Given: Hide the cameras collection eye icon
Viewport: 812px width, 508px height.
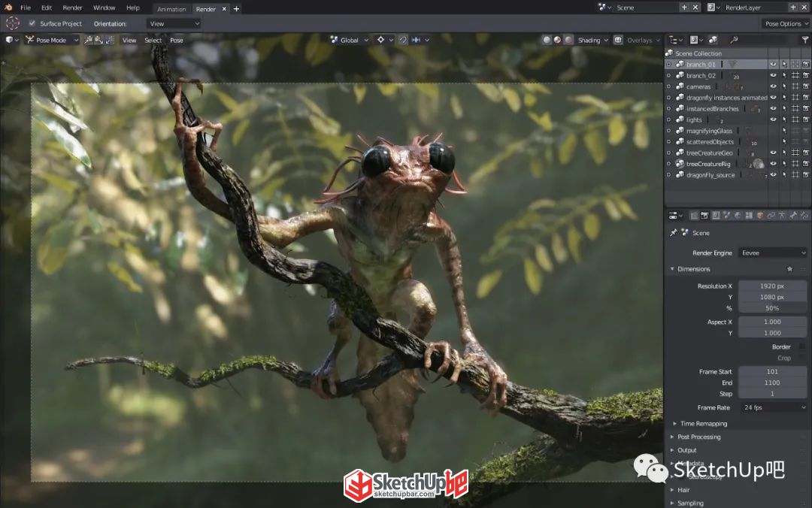Looking at the screenshot, I should click(x=773, y=86).
